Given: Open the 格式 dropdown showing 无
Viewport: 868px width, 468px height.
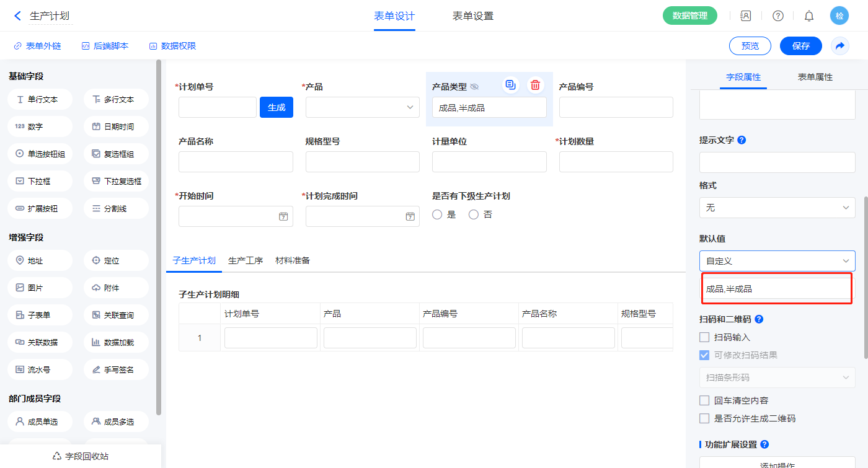Looking at the screenshot, I should click(777, 208).
